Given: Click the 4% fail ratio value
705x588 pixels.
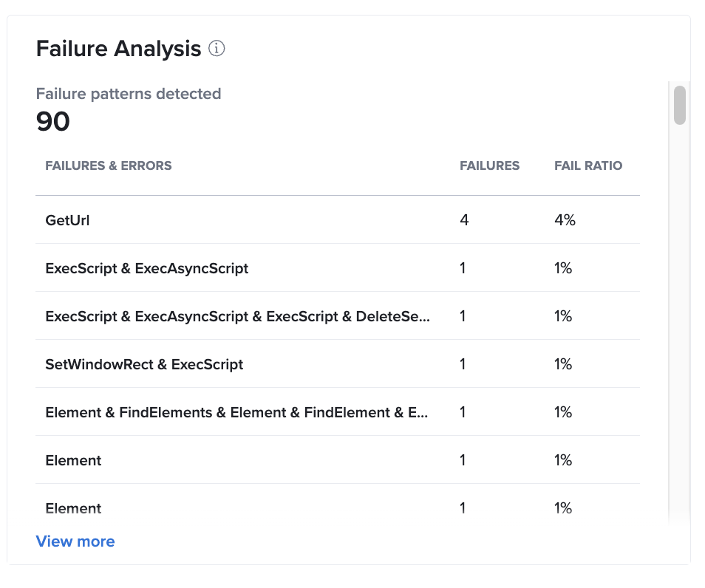Looking at the screenshot, I should (565, 220).
